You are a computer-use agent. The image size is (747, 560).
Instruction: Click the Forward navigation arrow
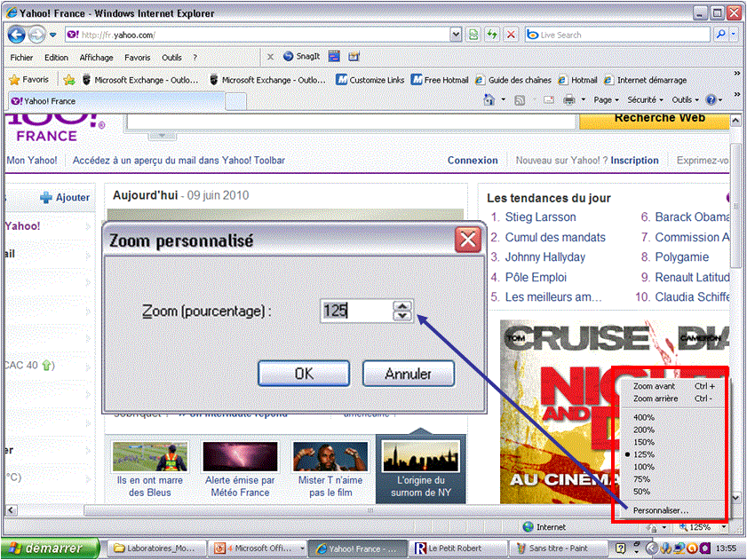(36, 35)
